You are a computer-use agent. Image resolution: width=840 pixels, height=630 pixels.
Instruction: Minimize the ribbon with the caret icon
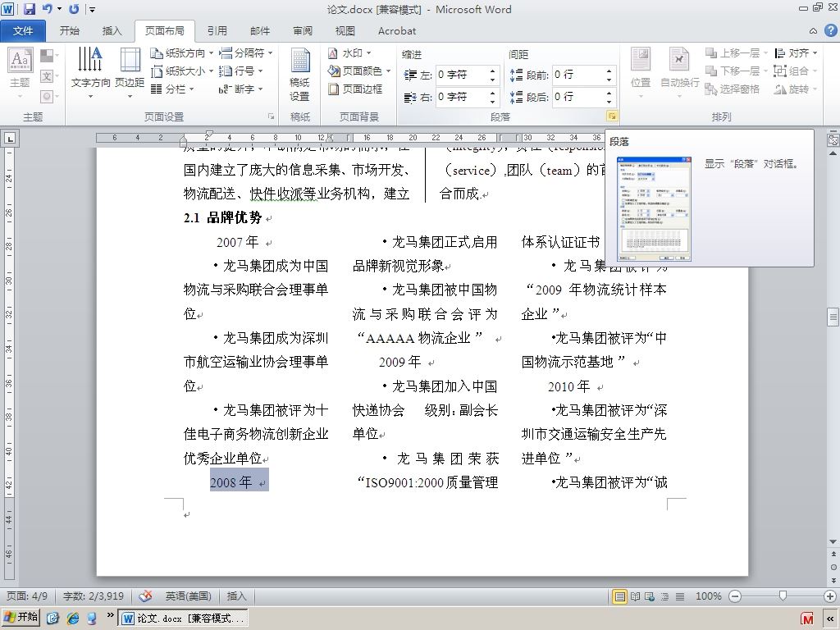[813, 31]
